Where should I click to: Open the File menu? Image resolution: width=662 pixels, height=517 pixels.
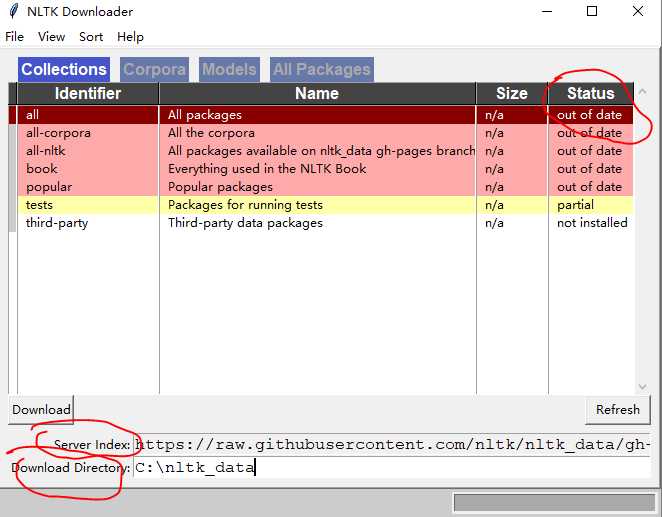(x=14, y=37)
